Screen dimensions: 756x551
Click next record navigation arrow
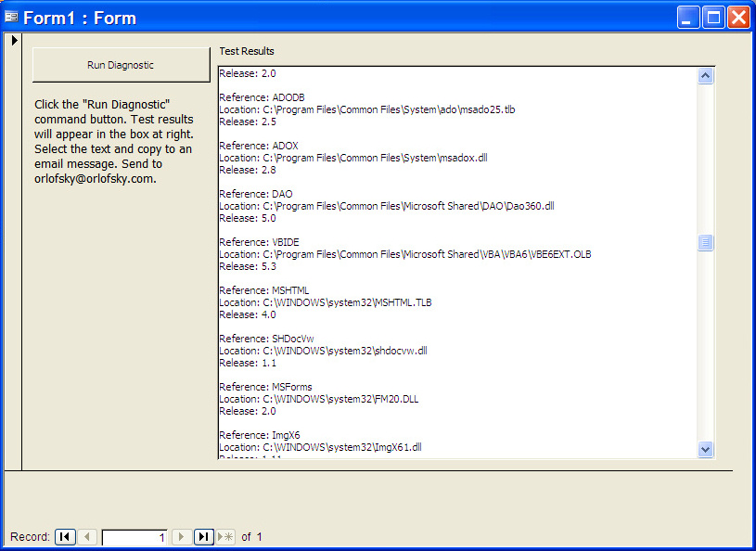tap(181, 536)
